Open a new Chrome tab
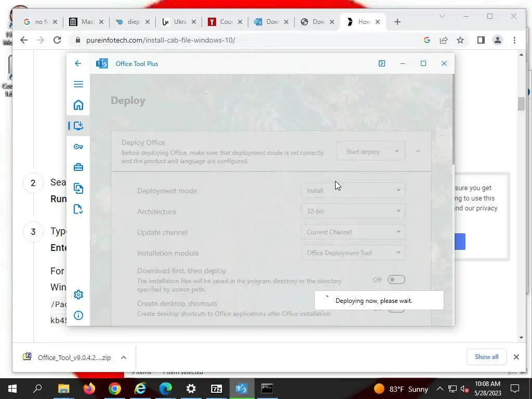Screen dimensions: 532x399 click(x=397, y=22)
